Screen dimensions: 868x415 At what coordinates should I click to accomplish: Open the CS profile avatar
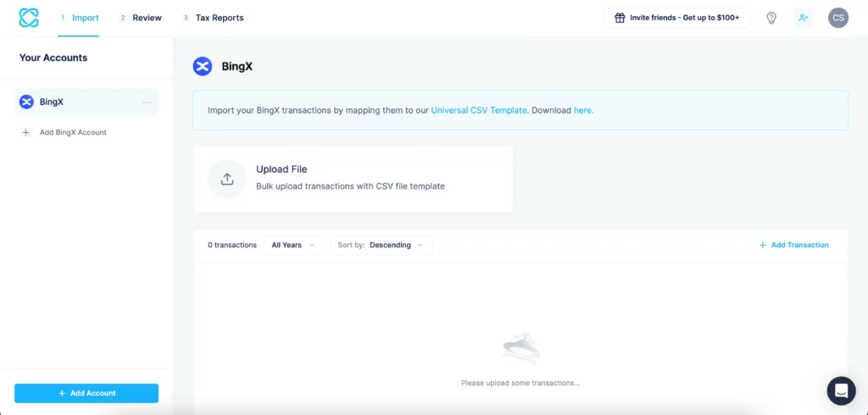coord(837,18)
